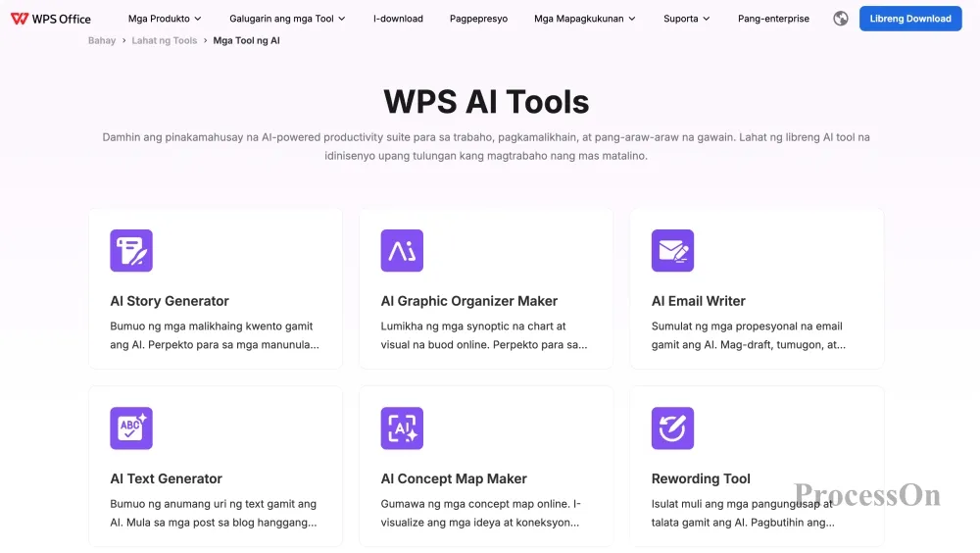Click the AI Story Generator icon
This screenshot has height=553, width=980.
(x=131, y=250)
